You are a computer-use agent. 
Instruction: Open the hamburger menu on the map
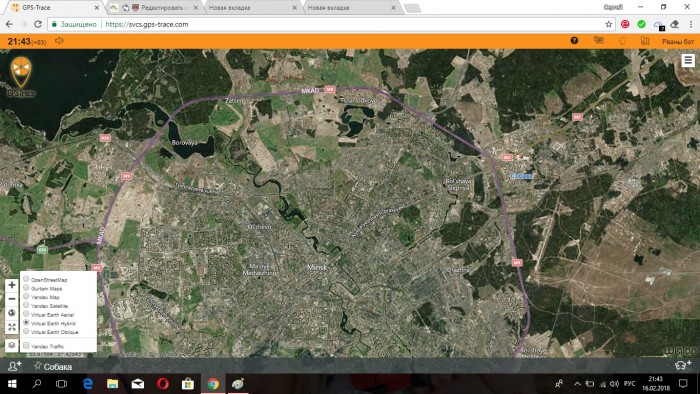[x=688, y=60]
